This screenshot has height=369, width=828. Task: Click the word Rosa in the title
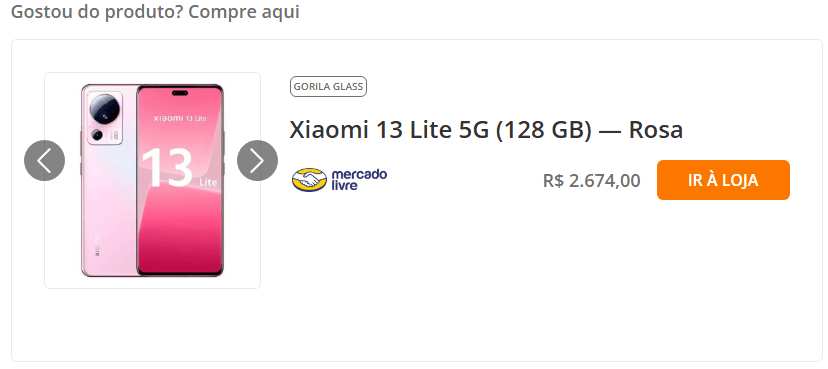point(655,130)
